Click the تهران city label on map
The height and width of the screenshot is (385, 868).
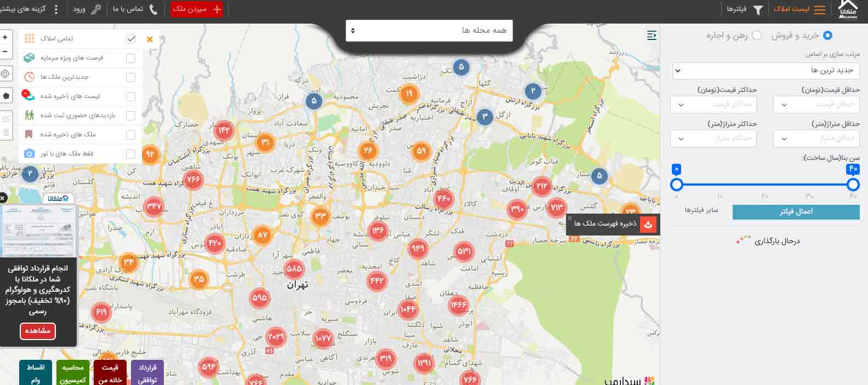click(x=298, y=285)
